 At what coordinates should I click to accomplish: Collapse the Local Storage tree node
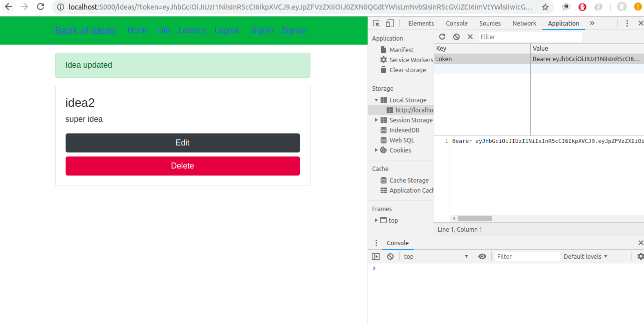pos(377,100)
